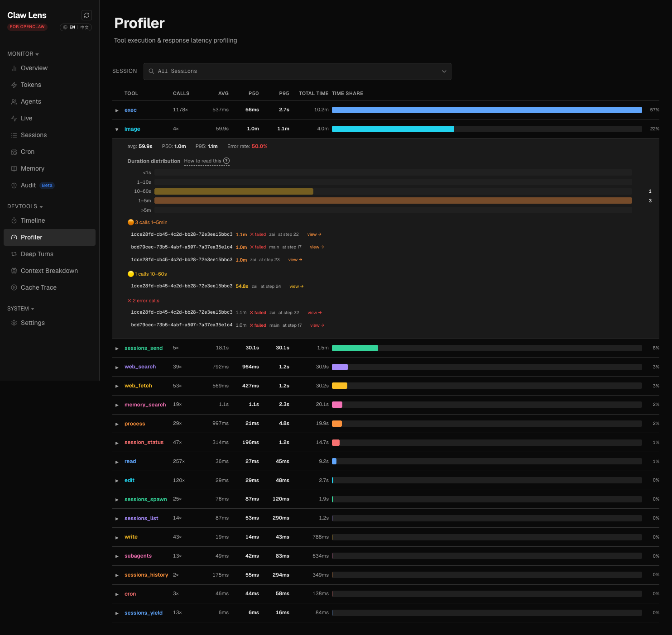This screenshot has width=672, height=635.
Task: View the 54.8s call at step 24
Action: coord(297,286)
